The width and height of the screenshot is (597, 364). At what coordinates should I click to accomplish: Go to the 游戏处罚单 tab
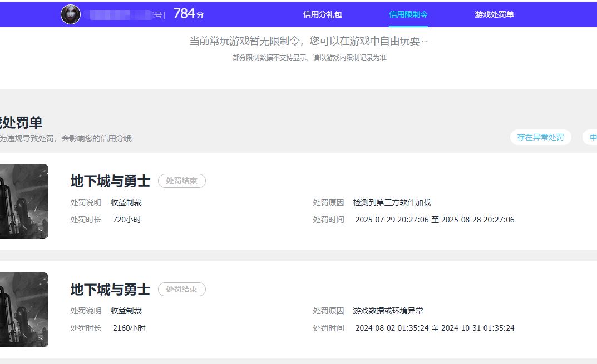[494, 15]
